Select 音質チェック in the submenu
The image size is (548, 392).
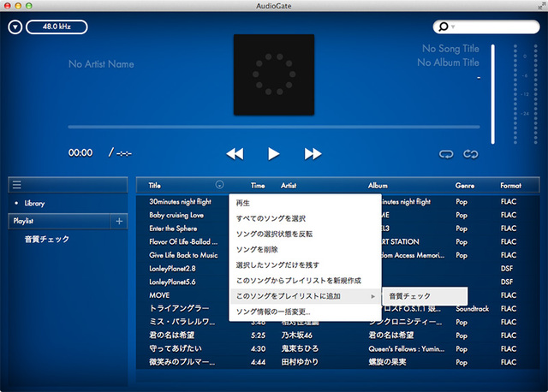(425, 296)
